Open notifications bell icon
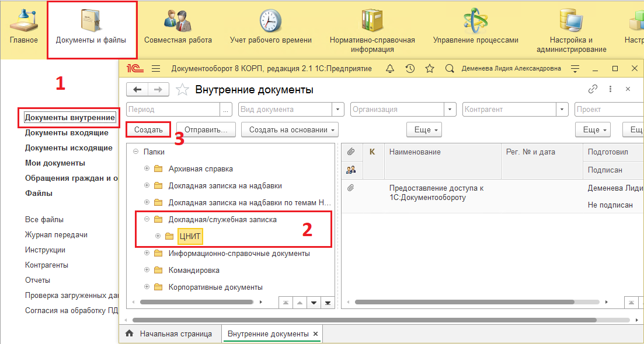Viewport: 644px width, 344px height. tap(390, 68)
